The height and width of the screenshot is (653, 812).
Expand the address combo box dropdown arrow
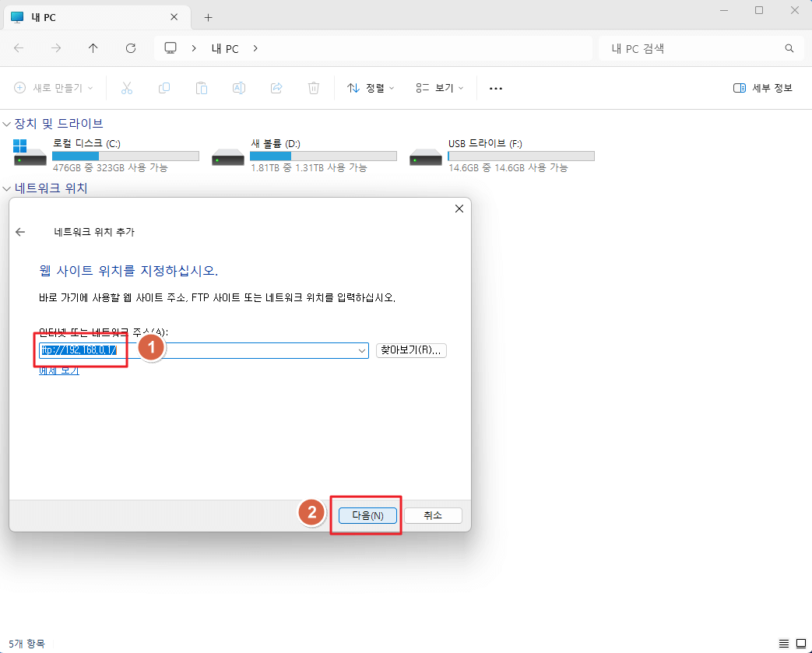point(361,350)
